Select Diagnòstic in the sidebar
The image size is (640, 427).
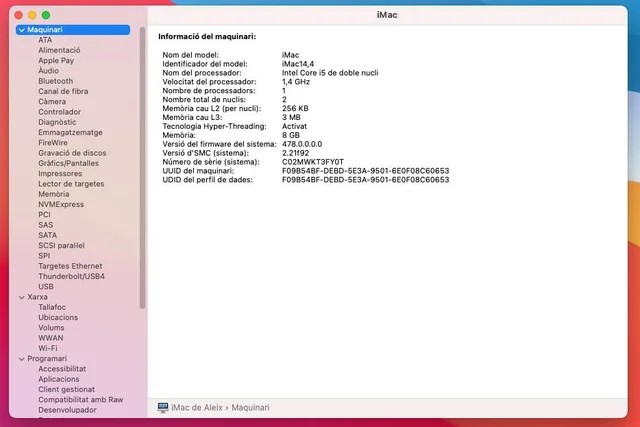click(x=57, y=122)
